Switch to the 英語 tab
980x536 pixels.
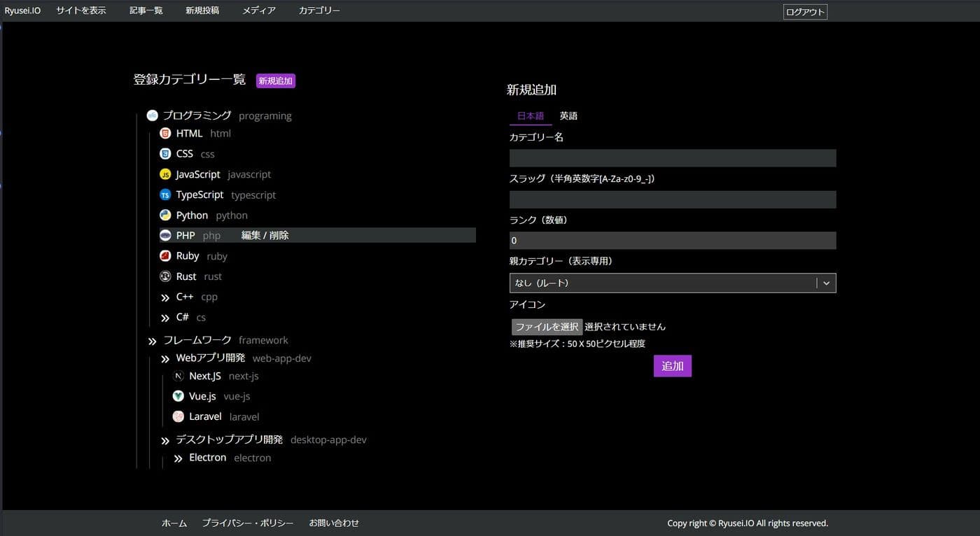tap(568, 115)
